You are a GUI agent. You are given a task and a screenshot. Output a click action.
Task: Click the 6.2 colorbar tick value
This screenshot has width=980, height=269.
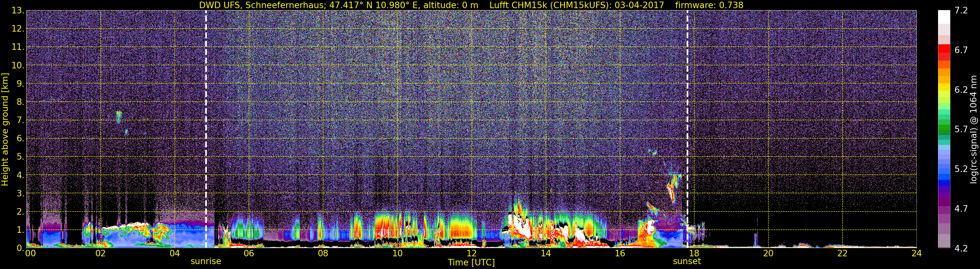coord(961,90)
